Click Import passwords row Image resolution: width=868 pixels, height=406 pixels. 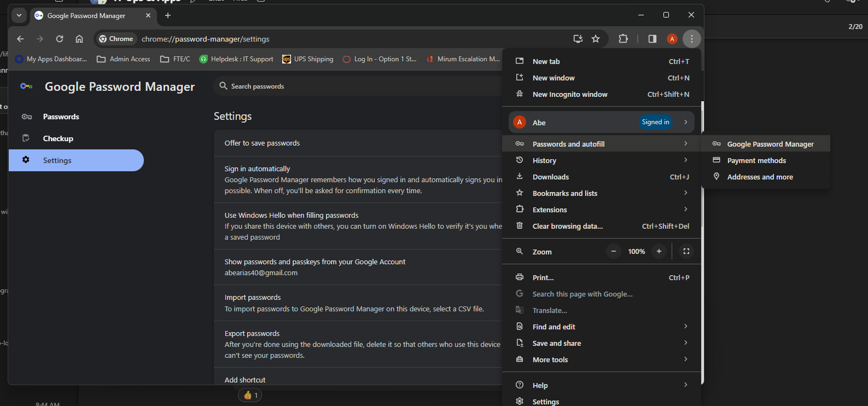click(x=358, y=303)
